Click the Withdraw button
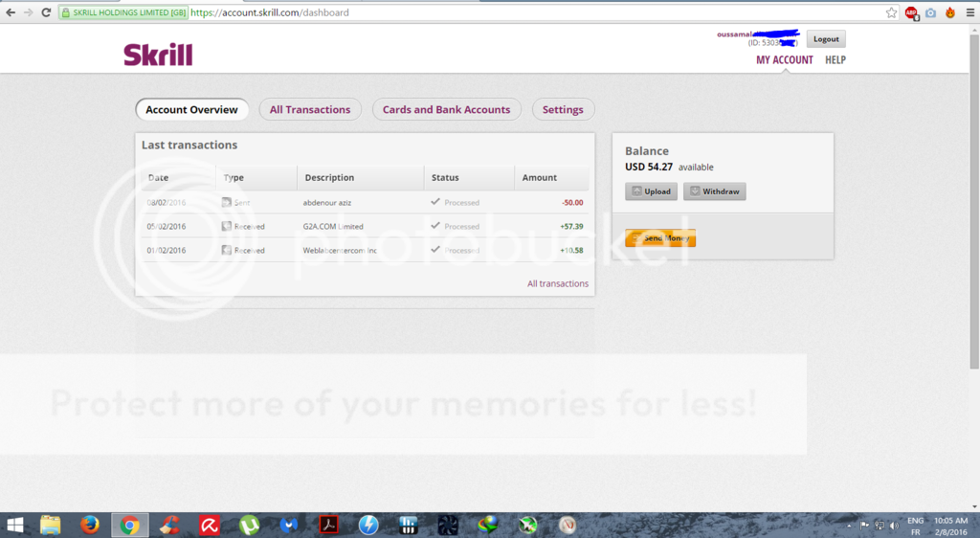Image resolution: width=980 pixels, height=538 pixels. [x=714, y=191]
